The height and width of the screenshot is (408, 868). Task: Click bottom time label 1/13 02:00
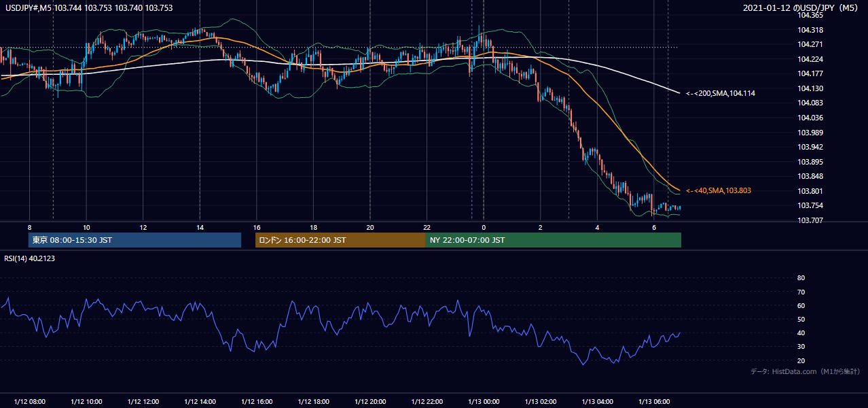(x=541, y=402)
